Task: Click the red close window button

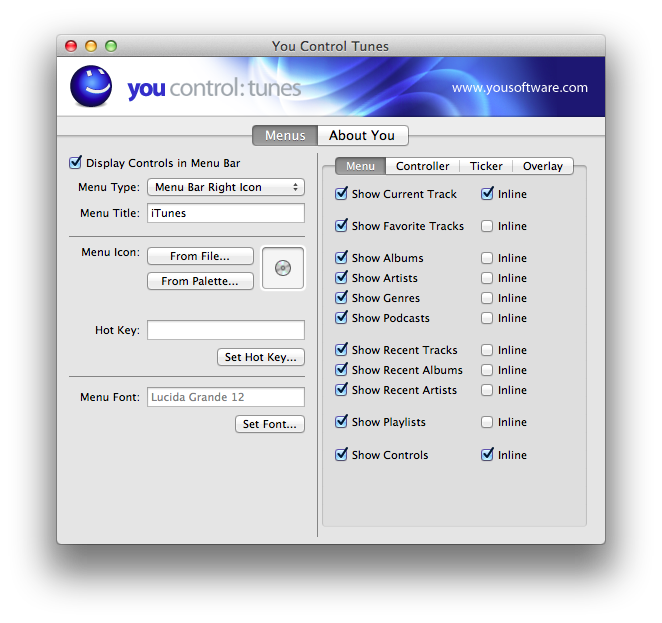Action: 71,46
